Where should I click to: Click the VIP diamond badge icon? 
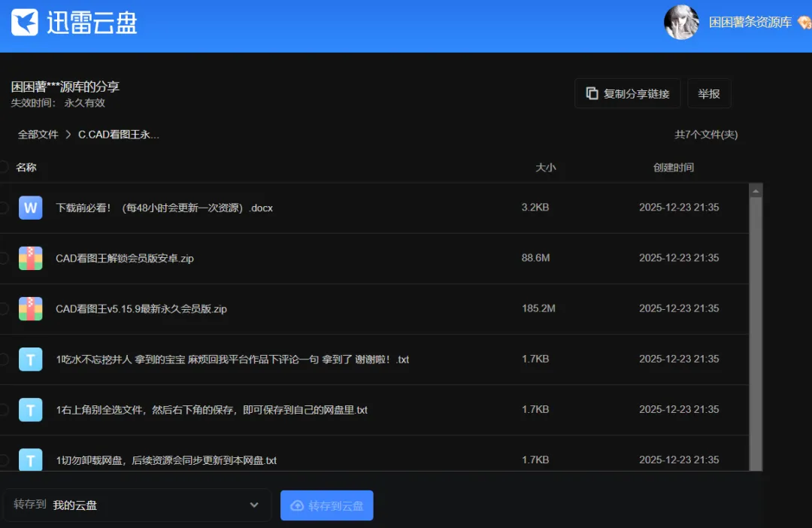pyautogui.click(x=804, y=23)
